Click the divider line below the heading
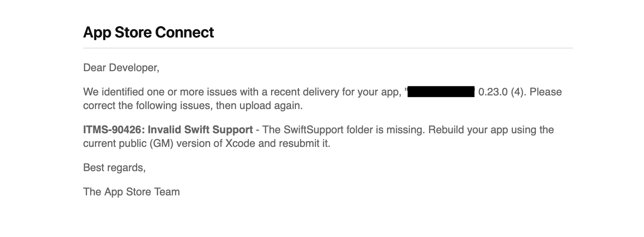 pos(328,48)
